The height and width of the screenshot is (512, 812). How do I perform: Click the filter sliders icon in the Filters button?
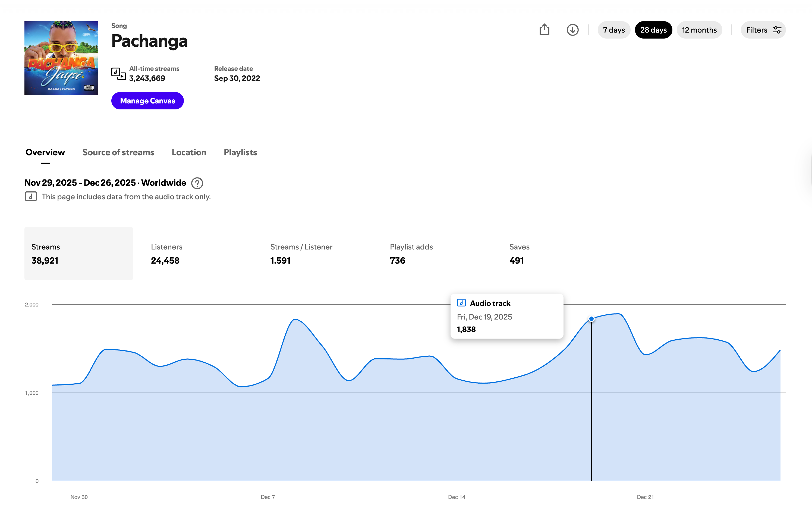point(777,30)
